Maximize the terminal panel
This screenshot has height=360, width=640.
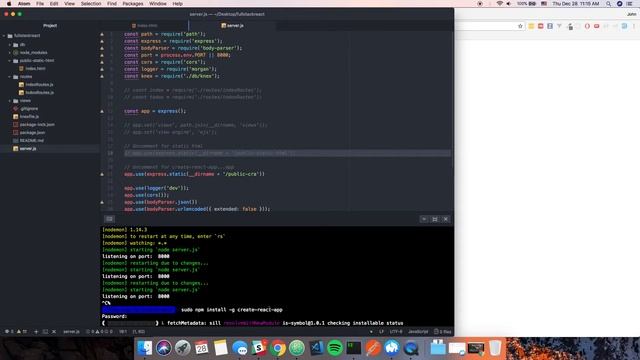[435, 219]
